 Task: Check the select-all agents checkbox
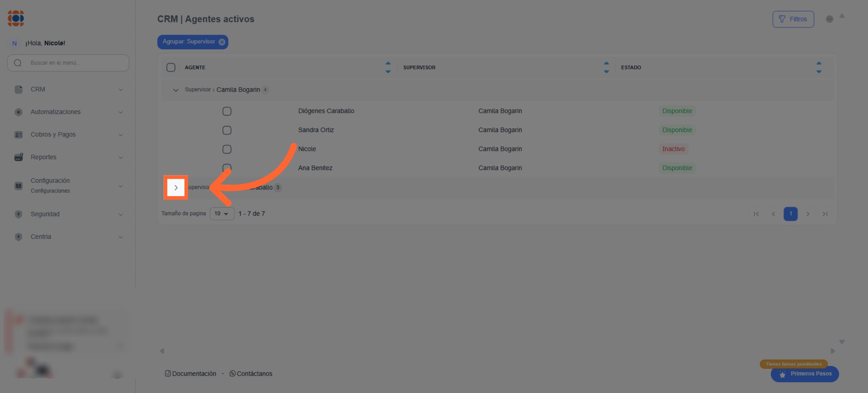171,67
